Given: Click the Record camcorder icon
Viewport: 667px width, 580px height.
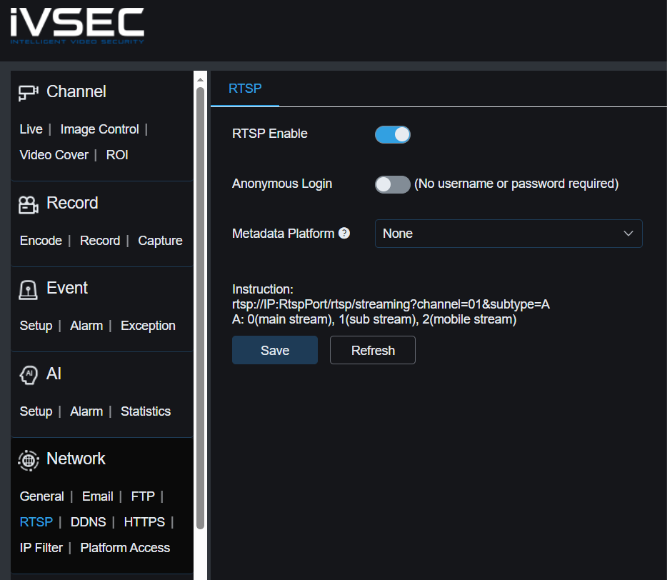Looking at the screenshot, I should [x=29, y=205].
